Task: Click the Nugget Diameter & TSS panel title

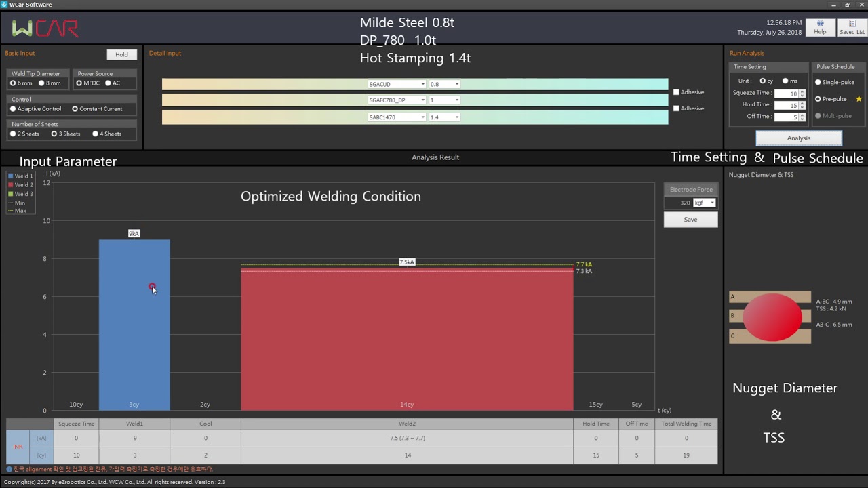Action: (761, 175)
